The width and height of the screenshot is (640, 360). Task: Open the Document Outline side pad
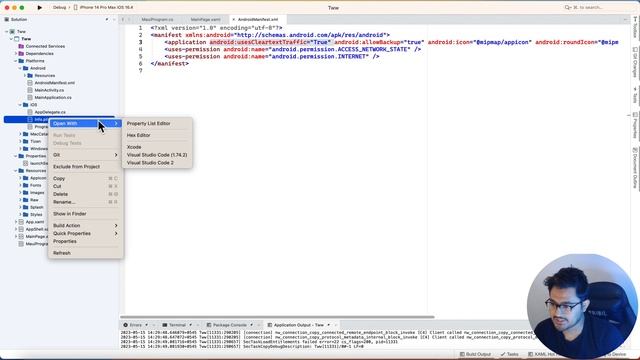(635, 168)
